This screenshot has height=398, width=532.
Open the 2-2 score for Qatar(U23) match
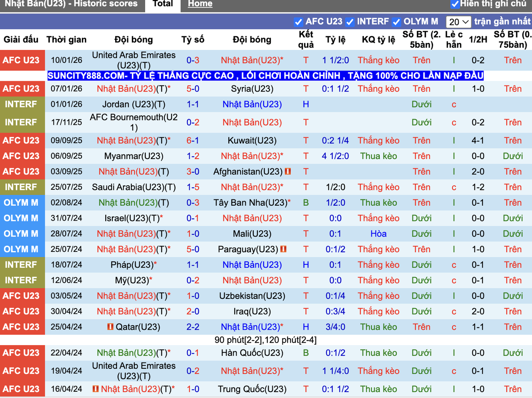193,327
